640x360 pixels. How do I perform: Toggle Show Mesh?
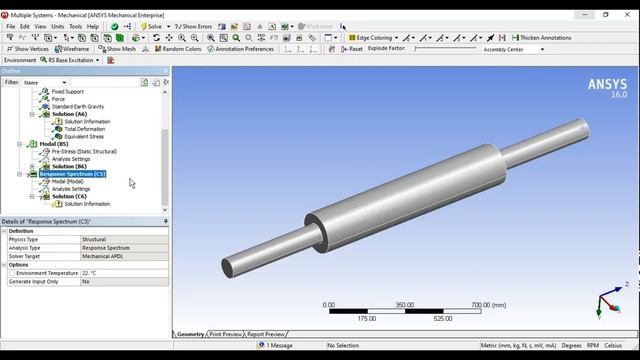pos(117,49)
